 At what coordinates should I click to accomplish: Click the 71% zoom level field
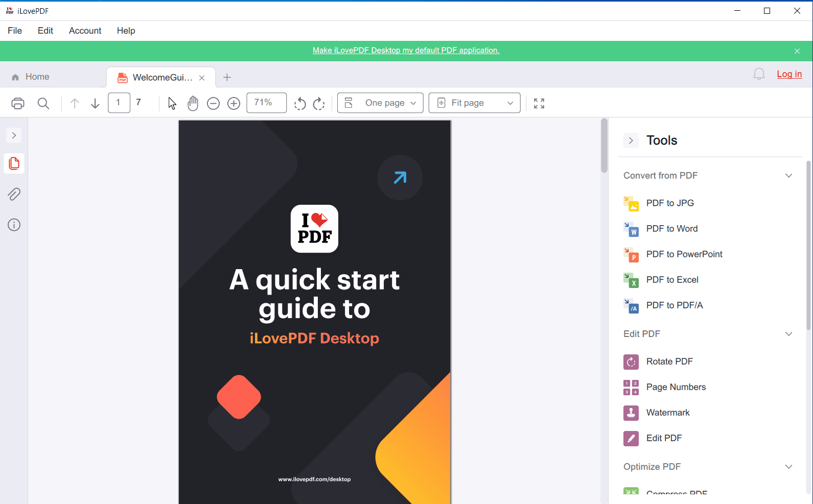click(267, 103)
